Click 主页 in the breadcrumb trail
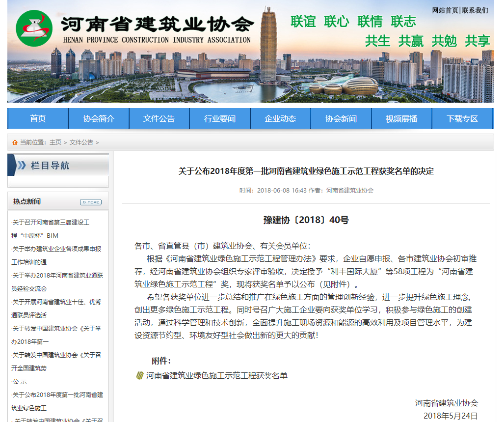 tap(55, 142)
